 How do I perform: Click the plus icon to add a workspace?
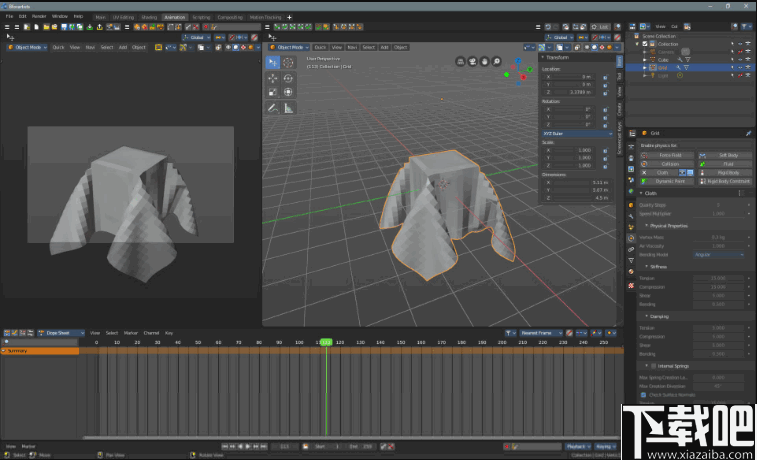tap(289, 17)
